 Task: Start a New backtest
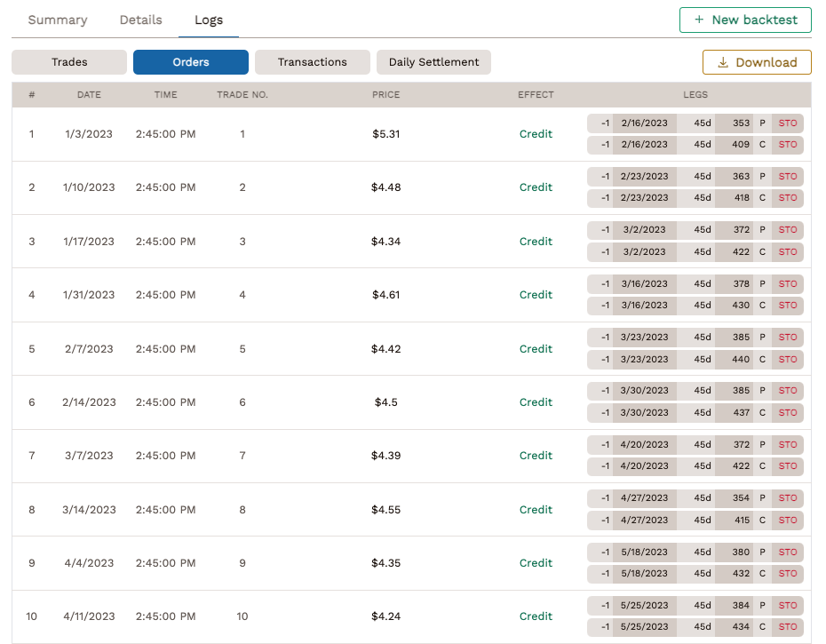(x=744, y=20)
